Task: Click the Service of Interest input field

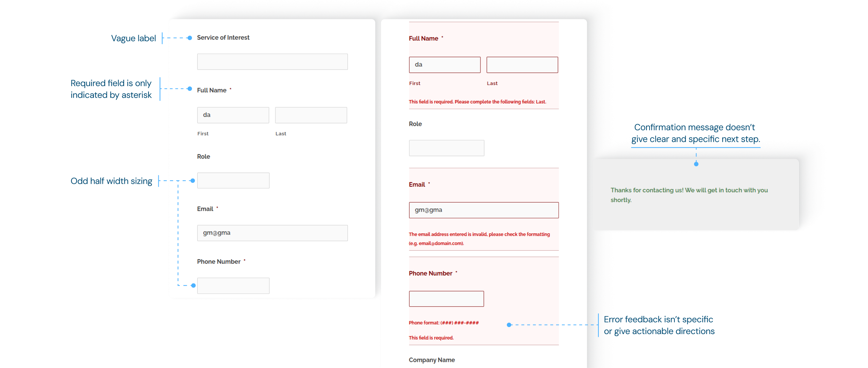Action: pyautogui.click(x=272, y=61)
